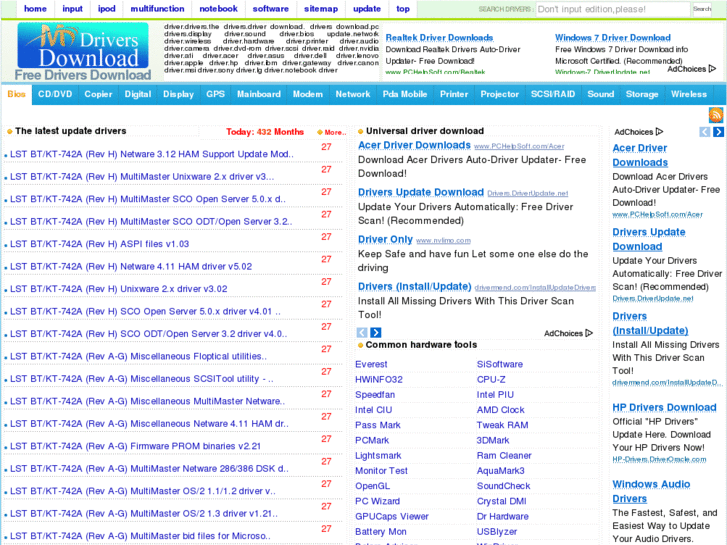This screenshot has height=545, width=727.
Task: Open HP Drivers Download sidebar link
Action: point(664,407)
